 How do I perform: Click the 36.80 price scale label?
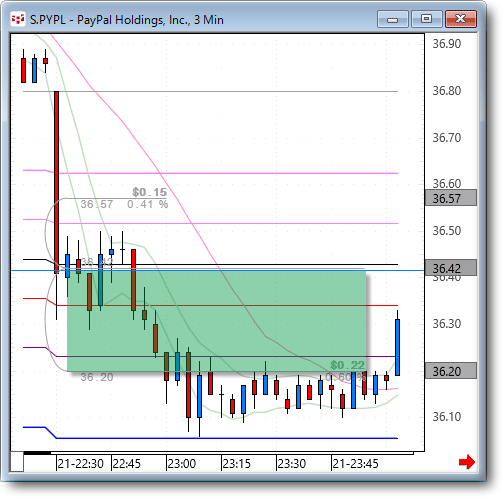pyautogui.click(x=447, y=90)
